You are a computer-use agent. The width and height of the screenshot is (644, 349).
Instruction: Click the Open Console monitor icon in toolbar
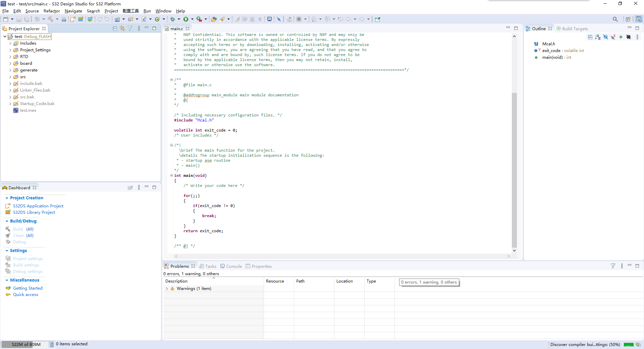coord(269,19)
